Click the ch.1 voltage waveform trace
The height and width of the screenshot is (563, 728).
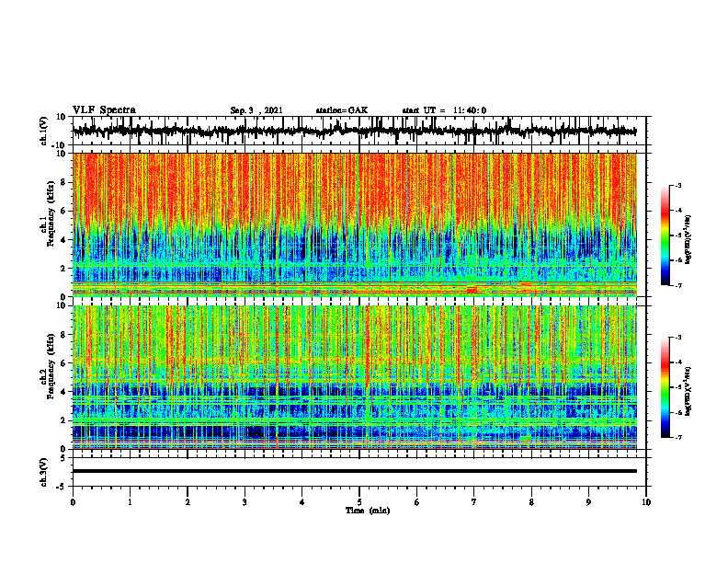click(x=354, y=131)
